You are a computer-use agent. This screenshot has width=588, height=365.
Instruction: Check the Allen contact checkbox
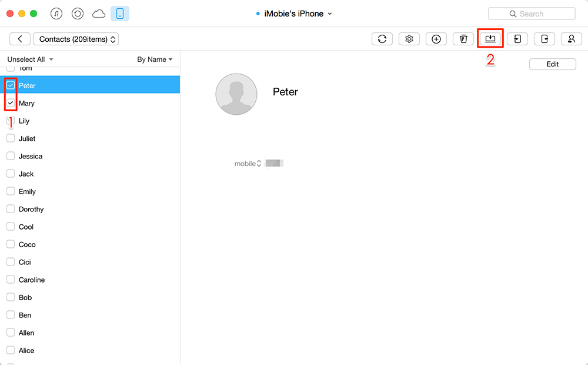click(x=11, y=333)
